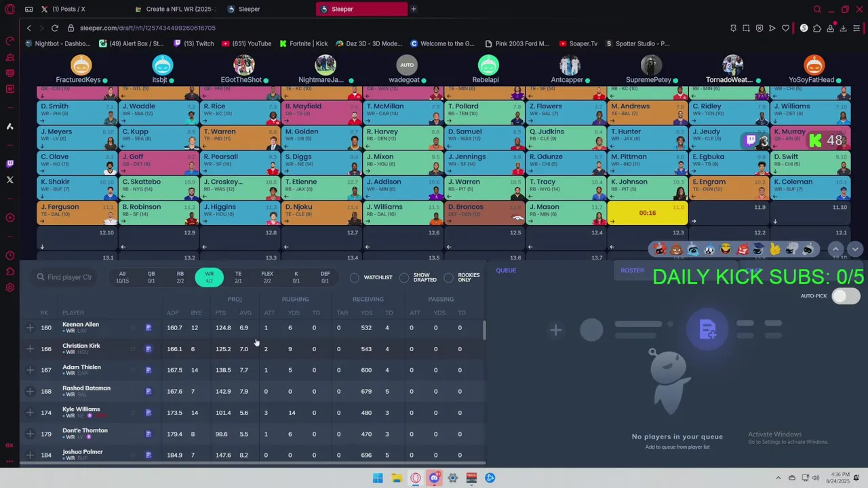Click the search magnifier in browser title bar
Viewport: 868px width, 488px height.
tap(817, 9)
